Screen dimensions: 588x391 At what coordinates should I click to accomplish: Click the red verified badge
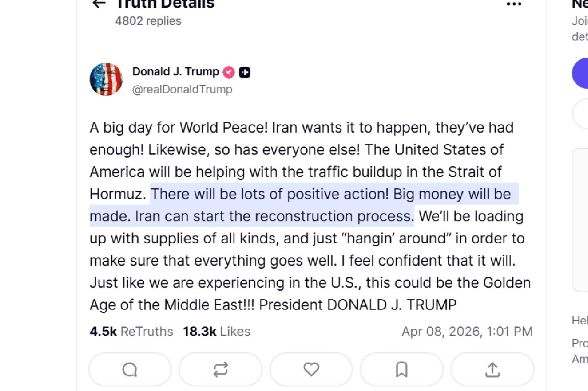229,72
